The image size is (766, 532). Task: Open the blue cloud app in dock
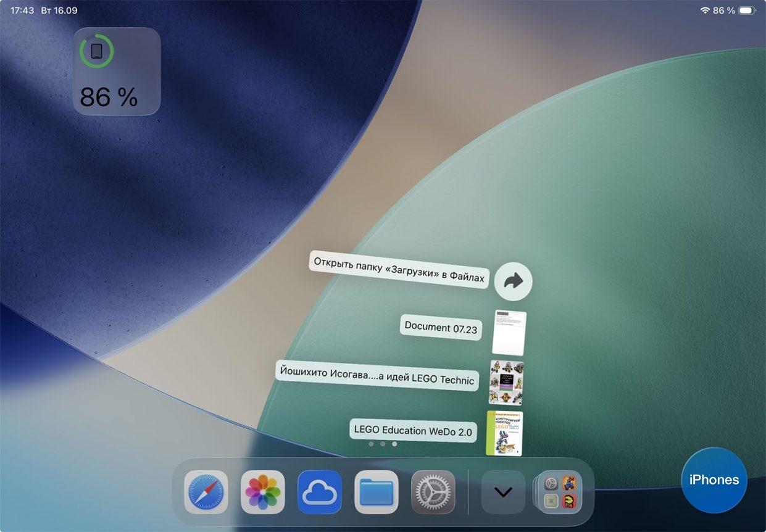tap(320, 492)
